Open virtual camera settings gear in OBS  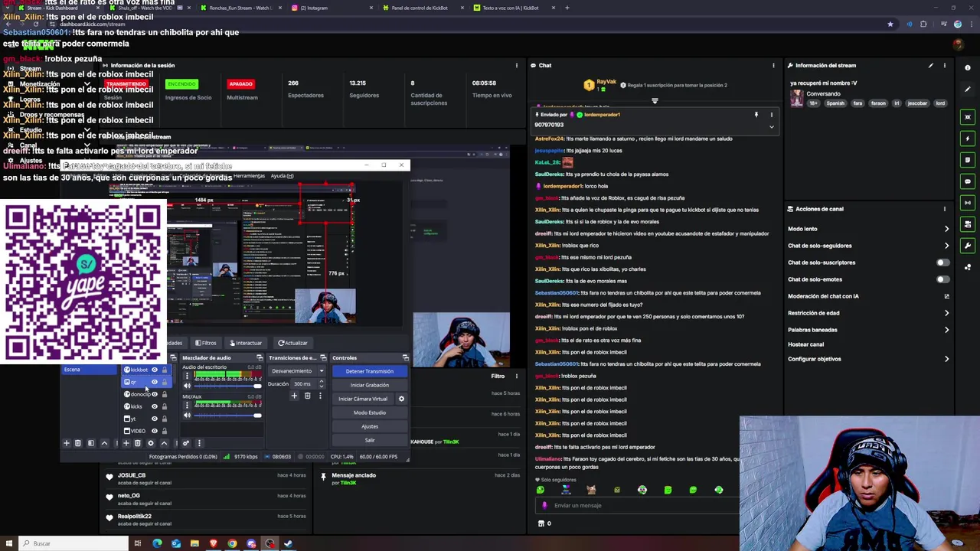tap(401, 399)
